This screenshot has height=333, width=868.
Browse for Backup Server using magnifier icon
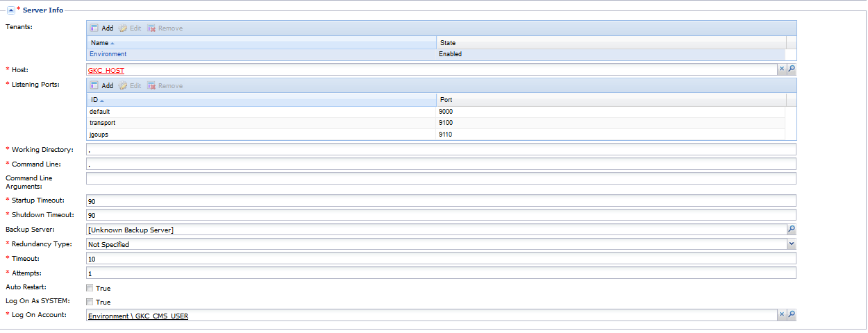(791, 230)
